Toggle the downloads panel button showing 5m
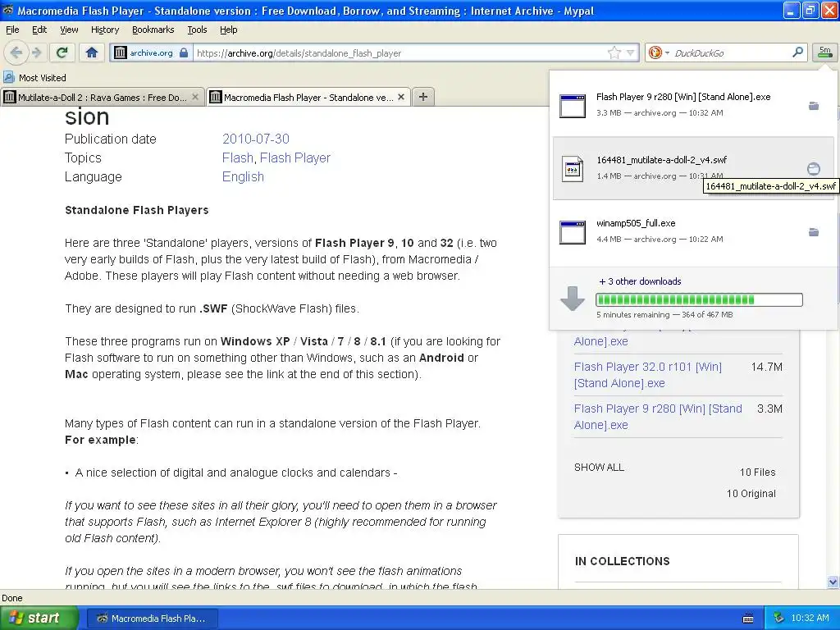The height and width of the screenshot is (630, 840). click(x=824, y=52)
